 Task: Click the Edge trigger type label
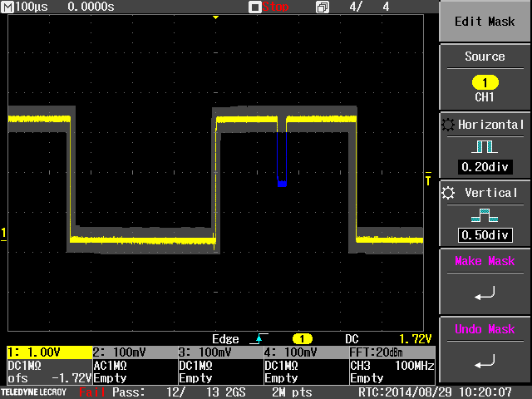click(x=225, y=339)
